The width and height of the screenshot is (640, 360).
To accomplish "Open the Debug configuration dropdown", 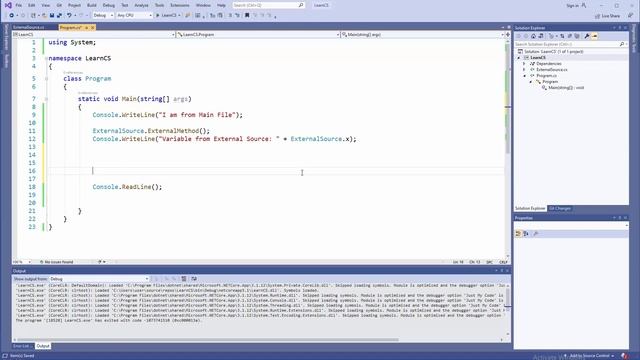I will pyautogui.click(x=103, y=15).
